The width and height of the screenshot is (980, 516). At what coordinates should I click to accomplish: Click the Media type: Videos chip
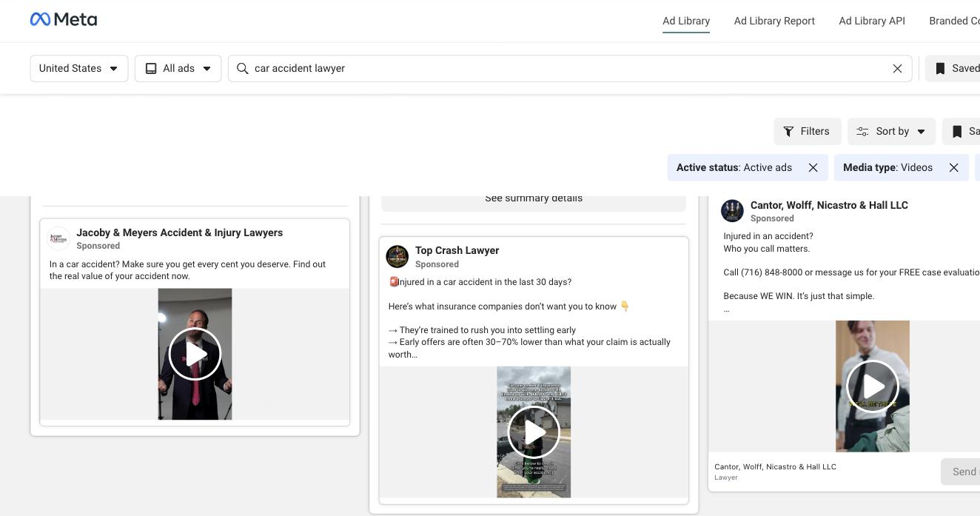click(x=901, y=167)
